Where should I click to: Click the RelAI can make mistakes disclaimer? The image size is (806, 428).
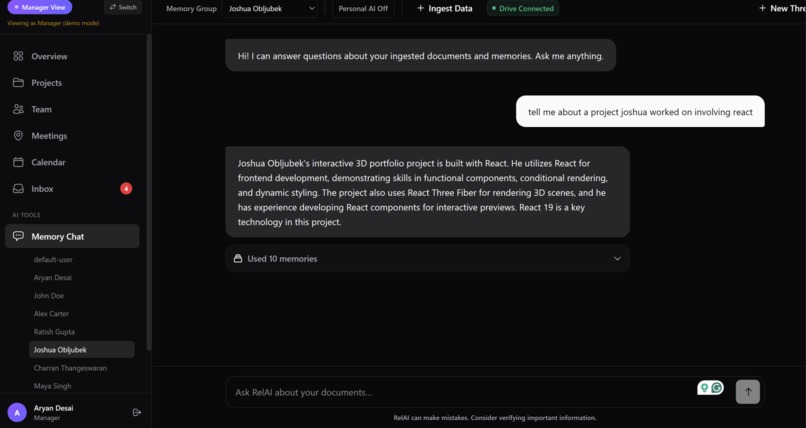coord(494,418)
